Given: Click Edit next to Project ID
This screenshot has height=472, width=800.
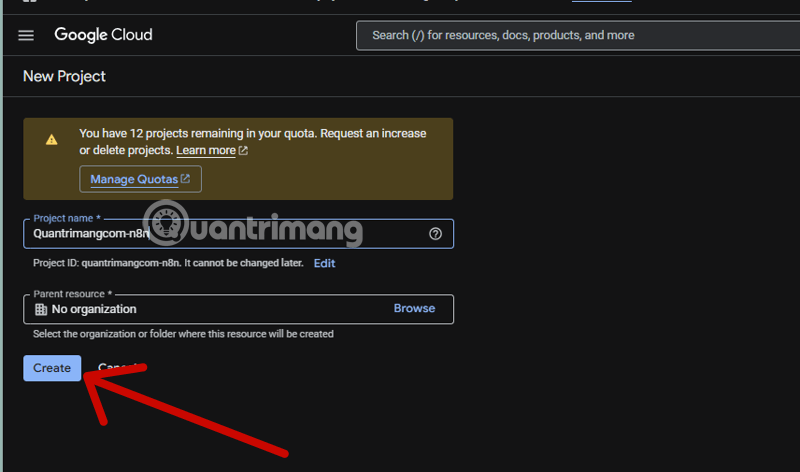Looking at the screenshot, I should click(324, 263).
